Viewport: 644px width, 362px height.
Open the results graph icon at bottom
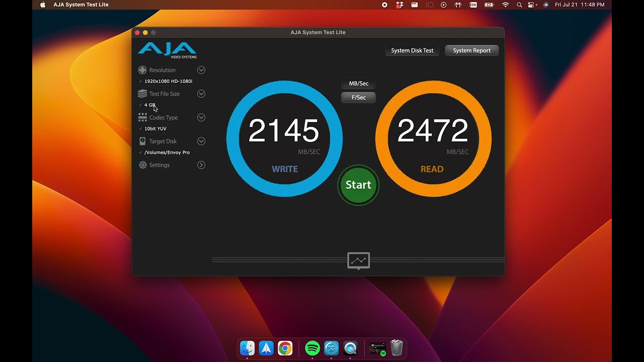[359, 260]
